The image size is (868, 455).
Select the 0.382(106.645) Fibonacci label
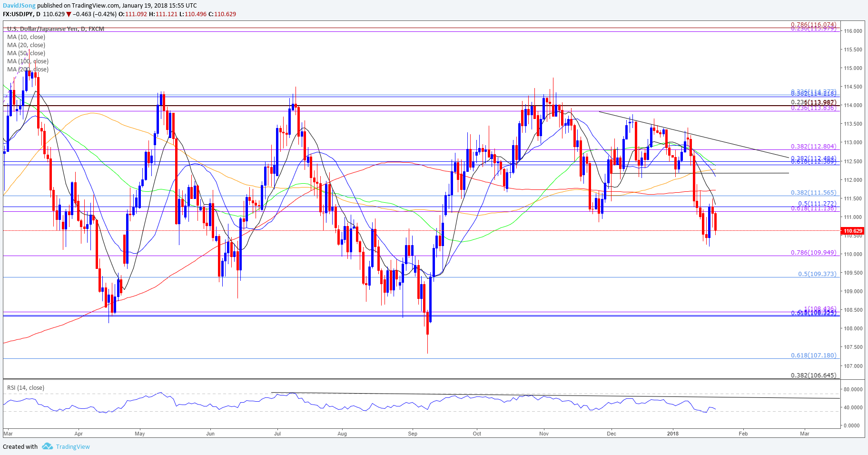813,375
